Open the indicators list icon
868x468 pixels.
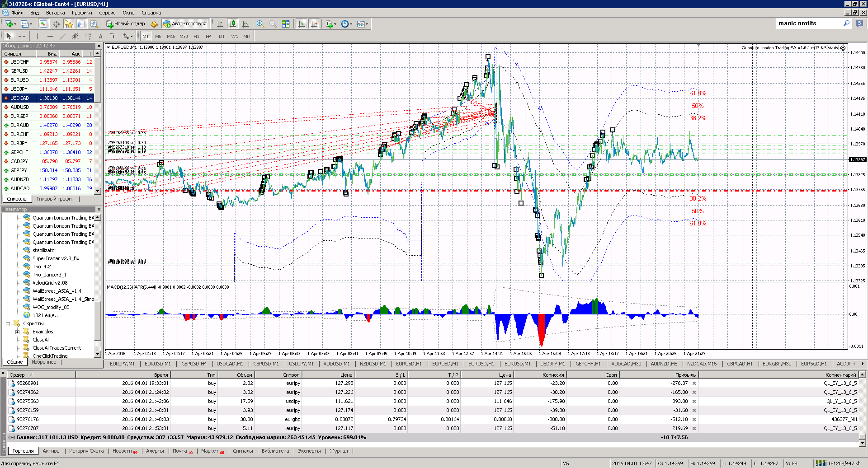[329, 24]
